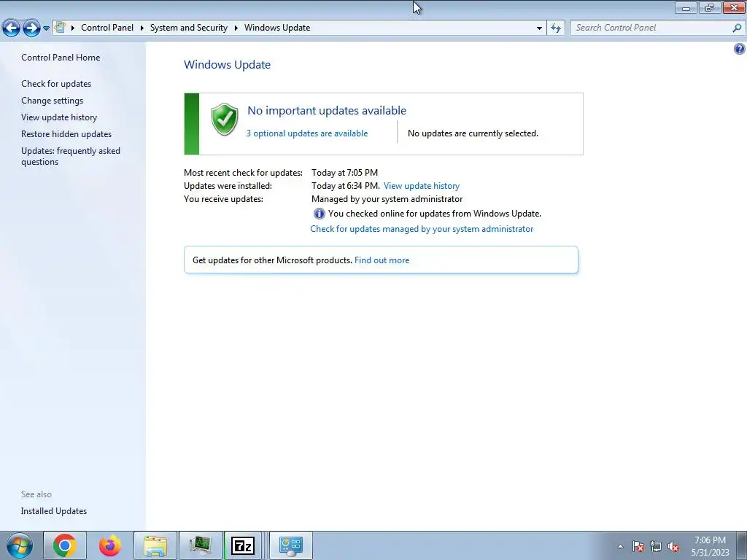747x560 pixels.
Task: Select the Windows Update breadcrumb
Action: tap(277, 28)
